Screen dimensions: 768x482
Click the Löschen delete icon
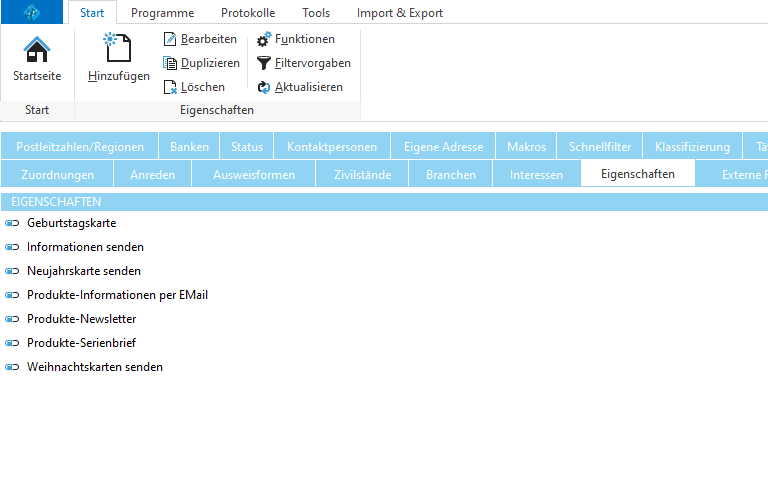(170, 87)
